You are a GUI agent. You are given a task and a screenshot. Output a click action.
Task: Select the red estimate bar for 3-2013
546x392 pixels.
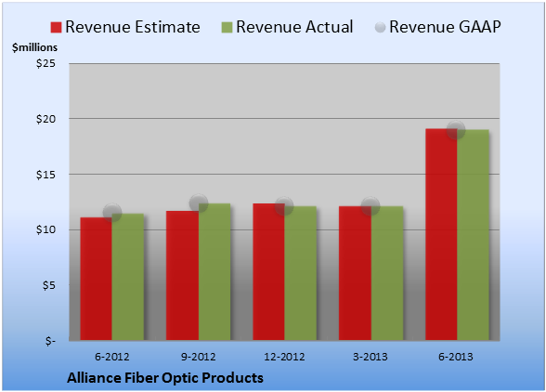coord(355,273)
